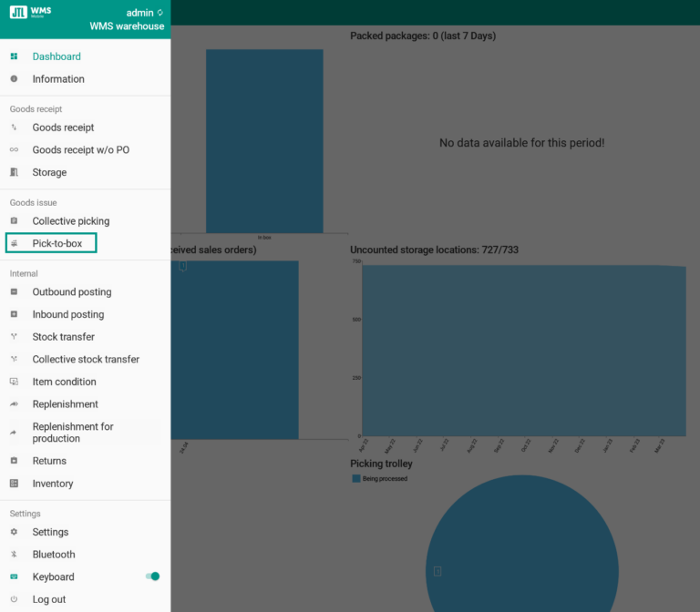The height and width of the screenshot is (612, 700).
Task: Click Outbound posting link
Action: pos(71,292)
